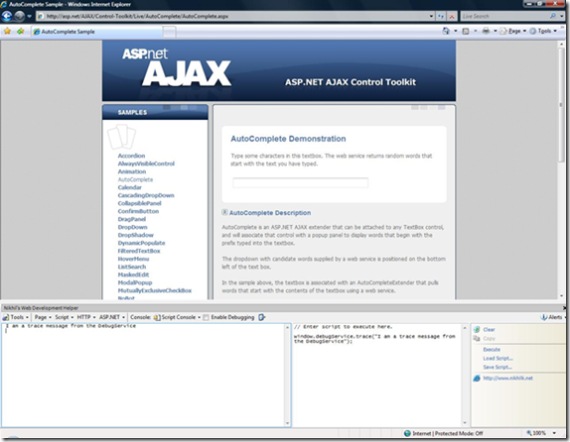The image size is (570, 442).
Task: Open the address bar URL history dropdown
Action: 431,16
